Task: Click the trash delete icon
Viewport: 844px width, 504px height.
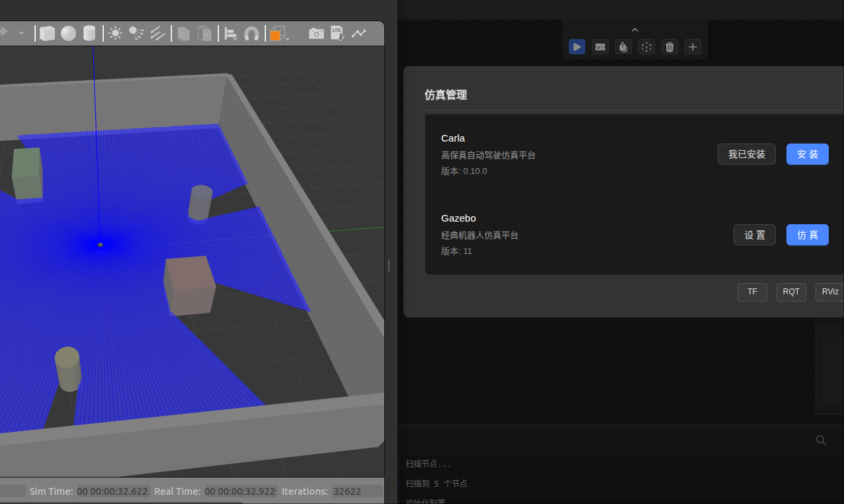Action: 669,47
